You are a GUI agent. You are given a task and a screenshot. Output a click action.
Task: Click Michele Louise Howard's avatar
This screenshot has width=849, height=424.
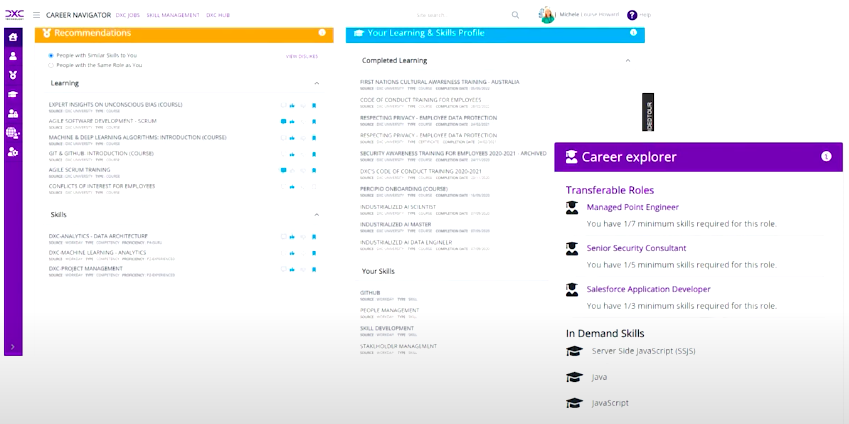click(x=547, y=15)
